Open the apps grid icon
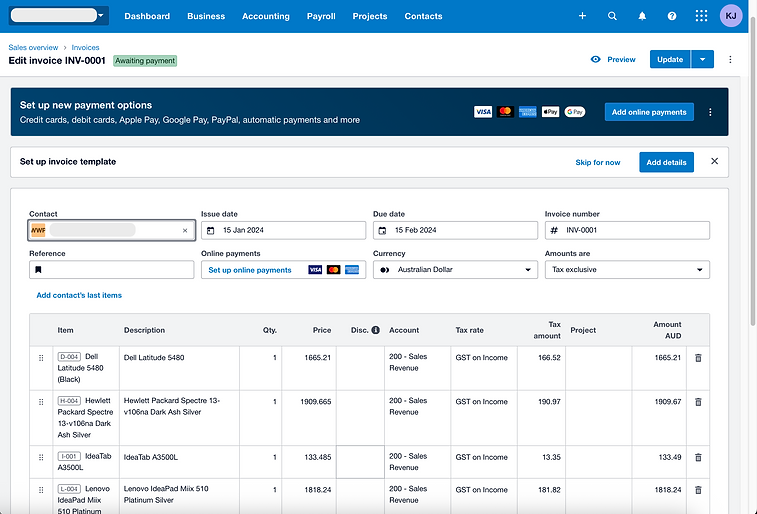The image size is (757, 514). pyautogui.click(x=701, y=16)
